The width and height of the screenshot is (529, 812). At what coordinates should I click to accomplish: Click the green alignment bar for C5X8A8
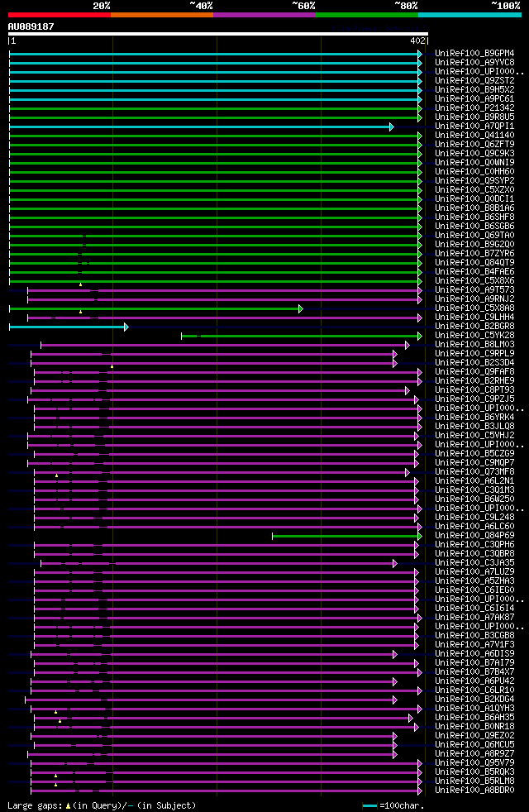pyautogui.click(x=154, y=309)
